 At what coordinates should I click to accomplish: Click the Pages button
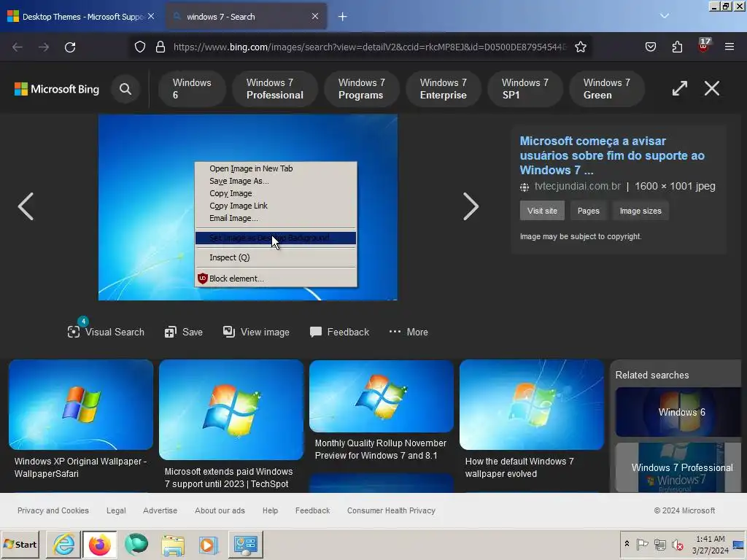[589, 211]
